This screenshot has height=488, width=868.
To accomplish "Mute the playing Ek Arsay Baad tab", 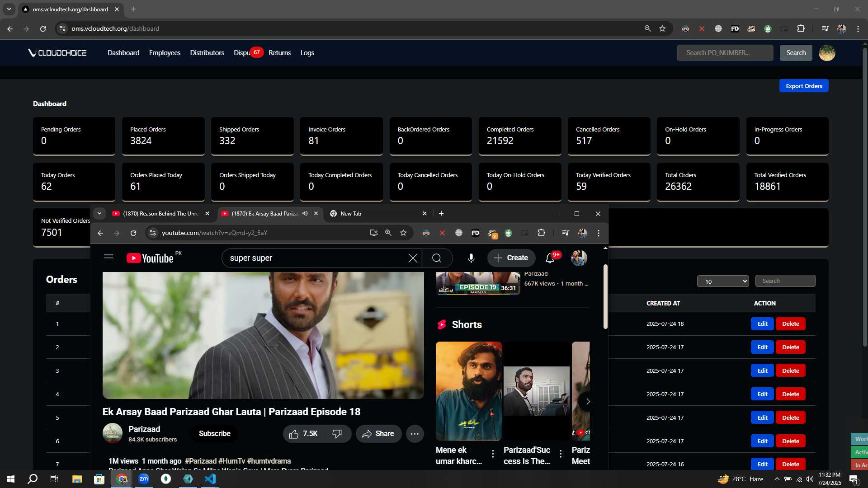I will (x=305, y=213).
